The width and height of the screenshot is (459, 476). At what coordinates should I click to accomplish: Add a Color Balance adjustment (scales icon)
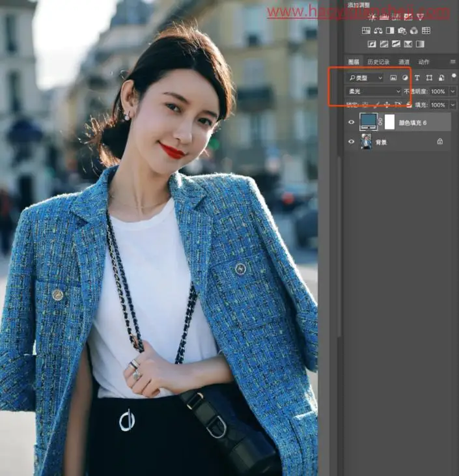[378, 31]
